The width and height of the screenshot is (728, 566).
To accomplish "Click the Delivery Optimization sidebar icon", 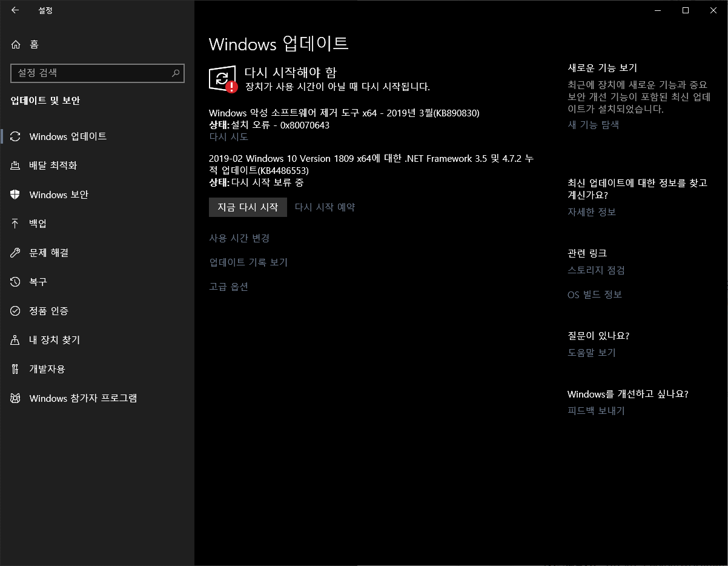I will [16, 165].
